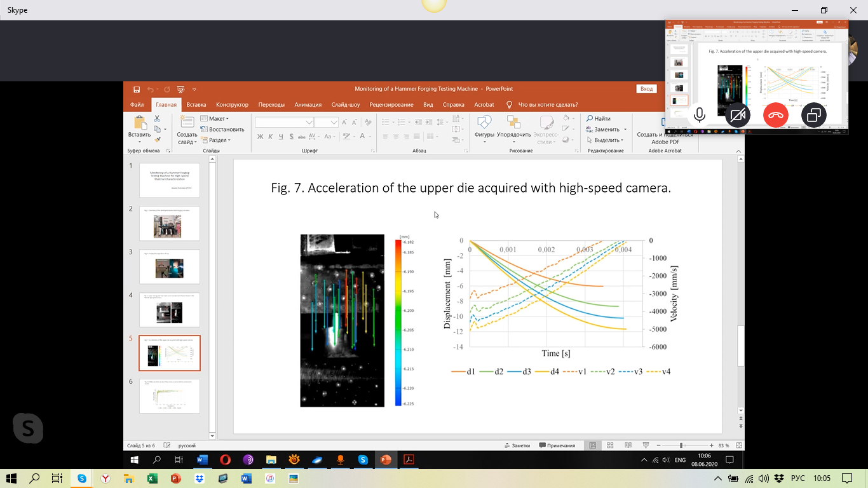The width and height of the screenshot is (868, 488).
Task: Switch to the Анимация tab
Action: pyautogui.click(x=308, y=105)
